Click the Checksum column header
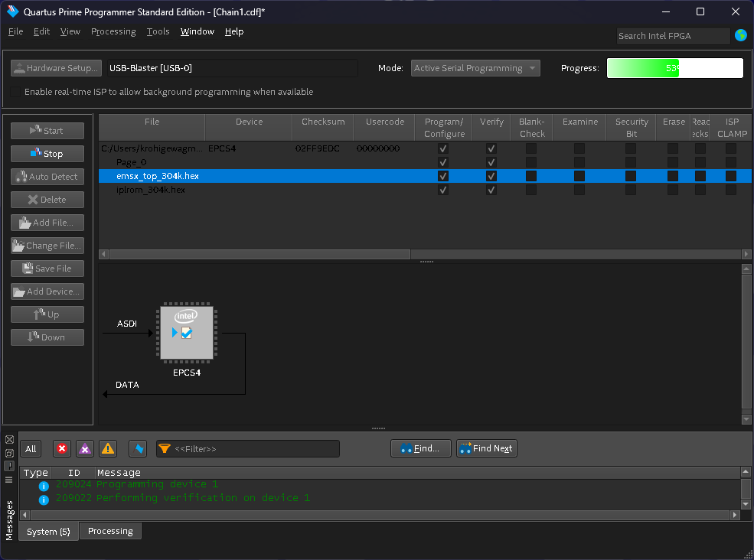This screenshot has height=560, width=754. [323, 128]
